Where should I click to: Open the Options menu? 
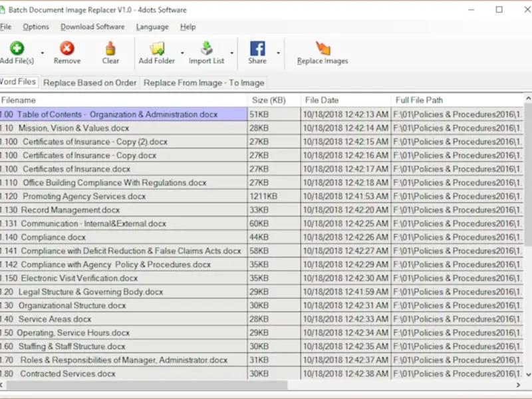tap(36, 27)
